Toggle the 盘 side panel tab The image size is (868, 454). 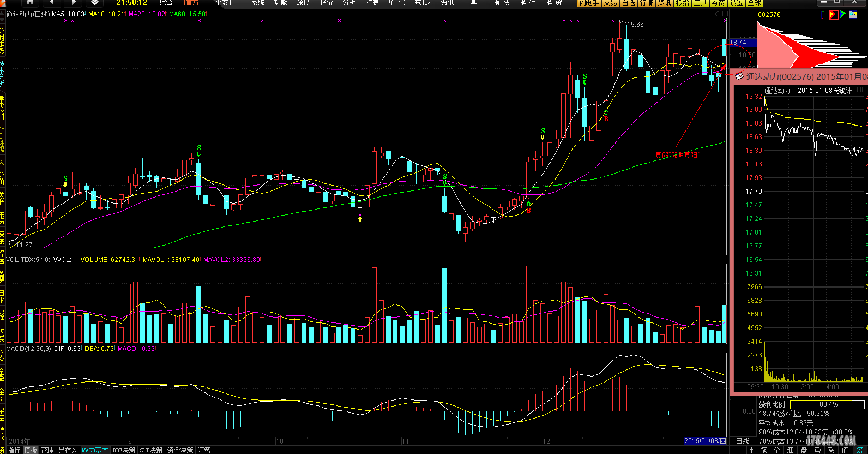(x=804, y=450)
